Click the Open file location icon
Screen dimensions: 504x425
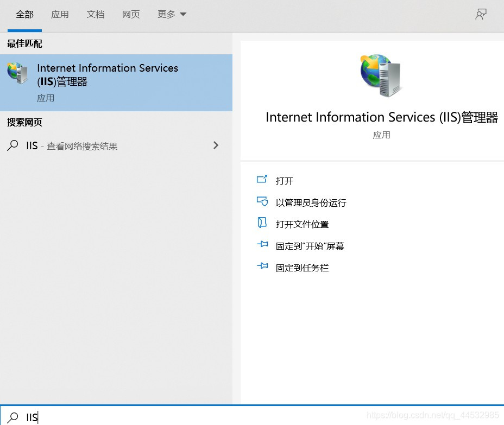point(262,223)
